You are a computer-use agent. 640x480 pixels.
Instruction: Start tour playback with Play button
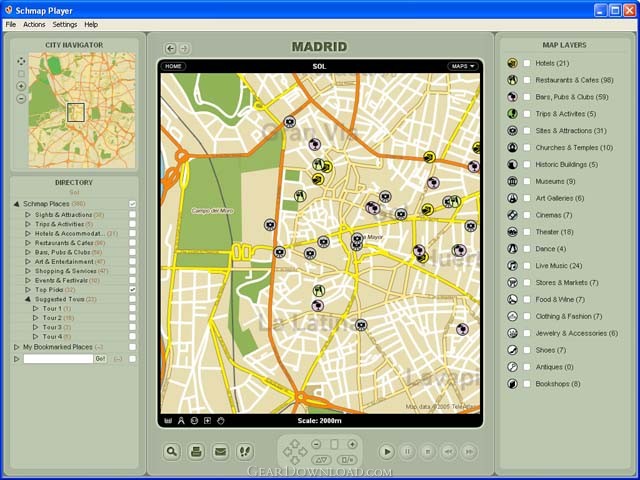(x=387, y=451)
